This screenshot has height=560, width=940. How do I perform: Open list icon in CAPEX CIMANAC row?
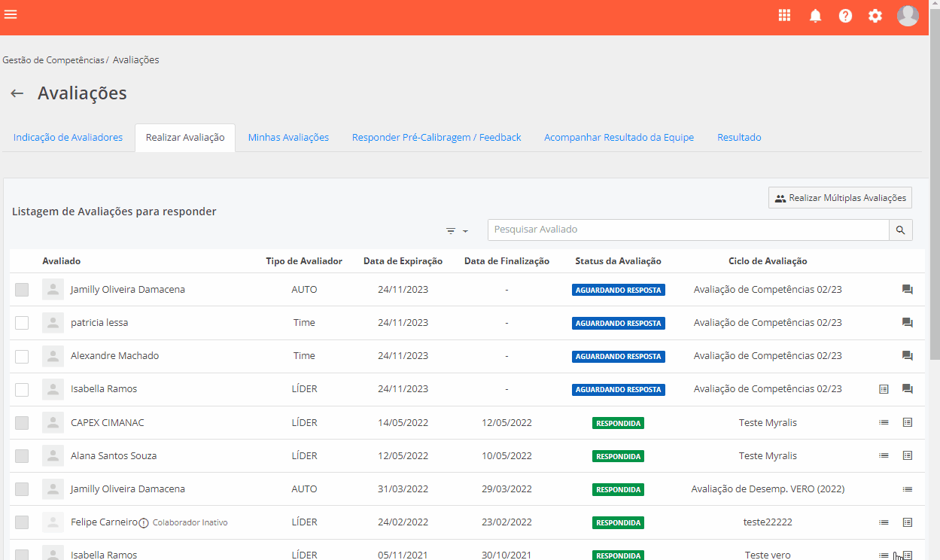point(884,422)
